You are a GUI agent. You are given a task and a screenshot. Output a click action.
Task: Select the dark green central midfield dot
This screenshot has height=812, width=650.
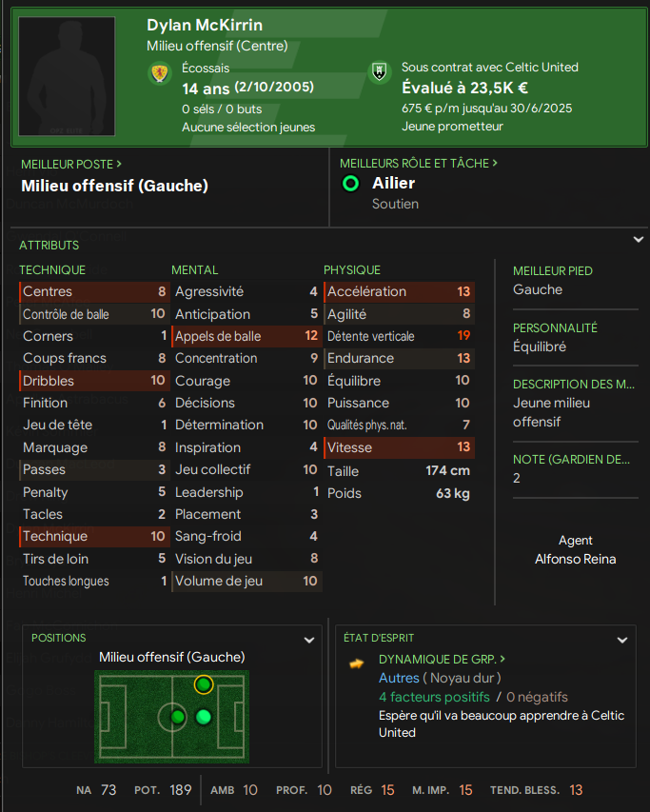coord(177,717)
